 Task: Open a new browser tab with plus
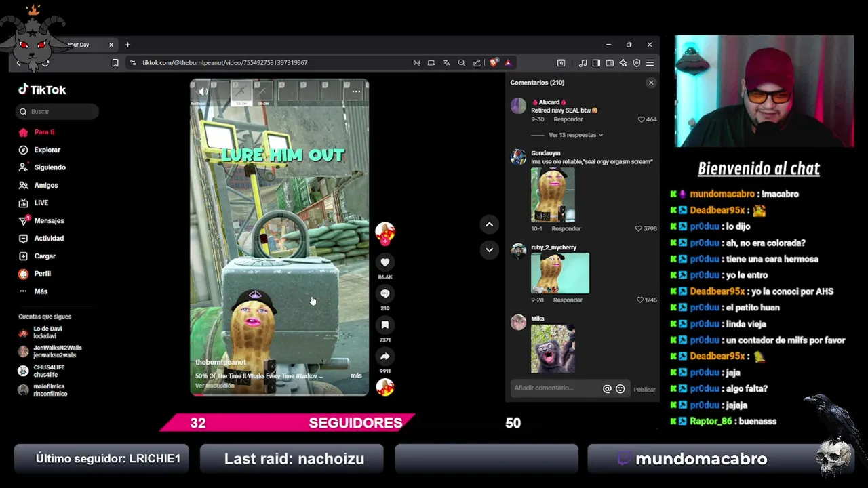coord(127,45)
